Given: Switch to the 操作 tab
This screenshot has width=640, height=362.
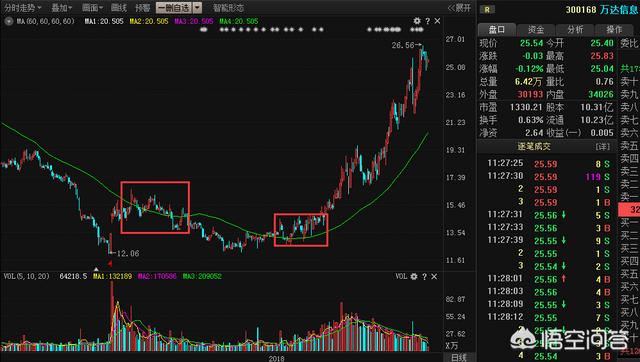Looking at the screenshot, I should [614, 29].
